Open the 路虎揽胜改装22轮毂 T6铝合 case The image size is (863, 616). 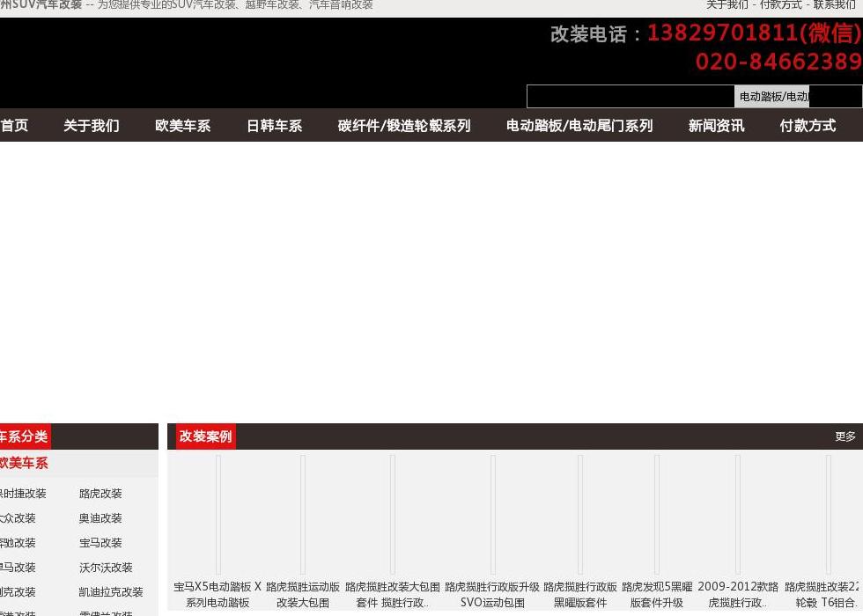pyautogui.click(x=823, y=595)
